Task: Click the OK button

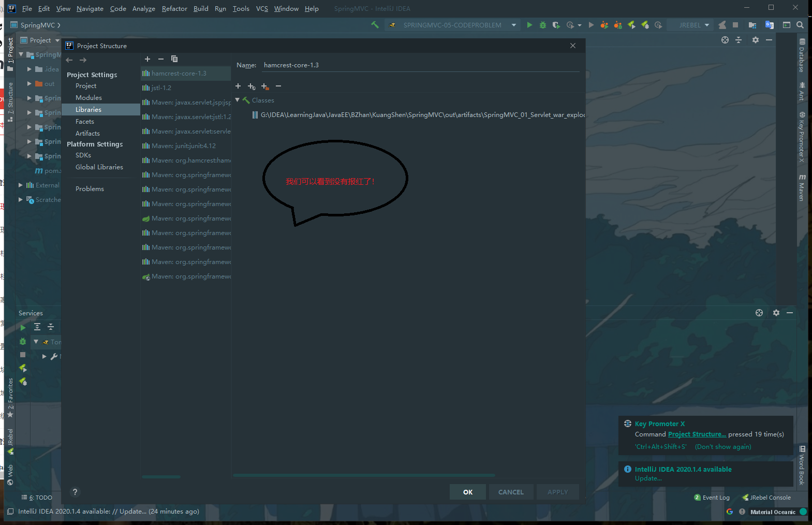Action: pos(468,492)
